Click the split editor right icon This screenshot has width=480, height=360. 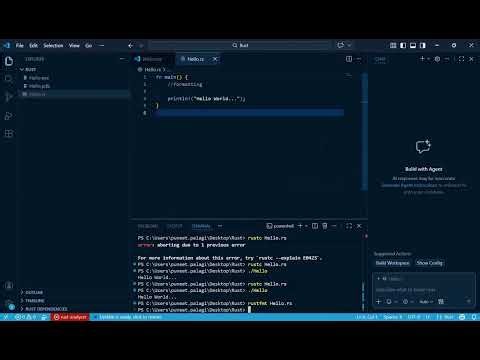(349, 59)
